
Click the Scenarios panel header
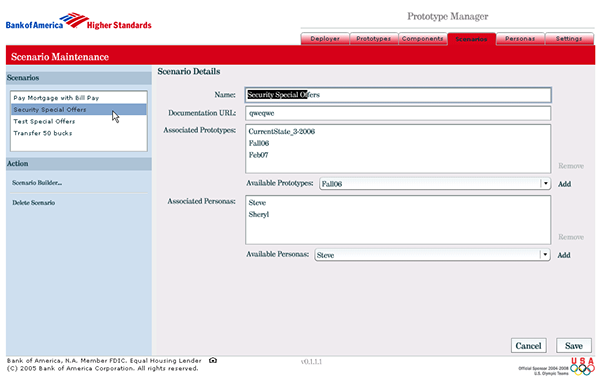tap(78, 78)
